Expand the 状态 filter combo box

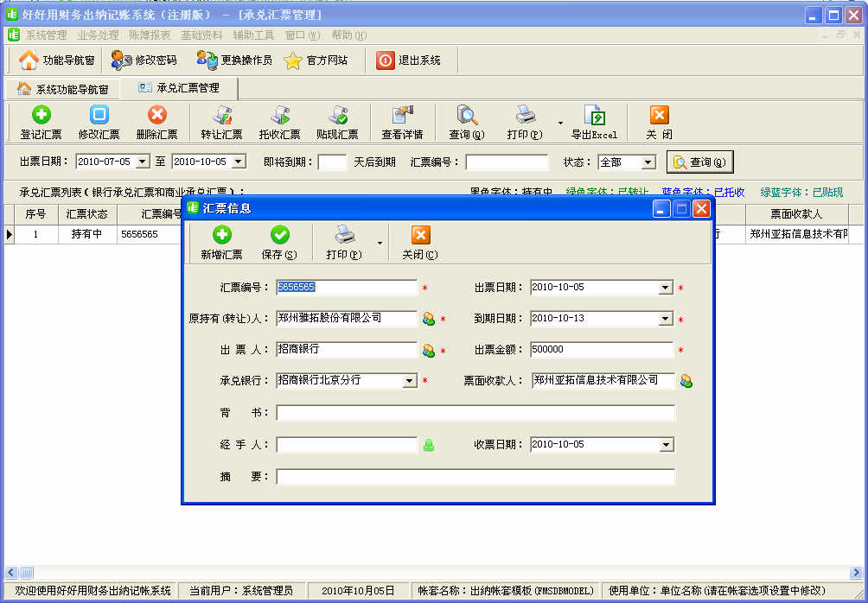click(x=648, y=162)
